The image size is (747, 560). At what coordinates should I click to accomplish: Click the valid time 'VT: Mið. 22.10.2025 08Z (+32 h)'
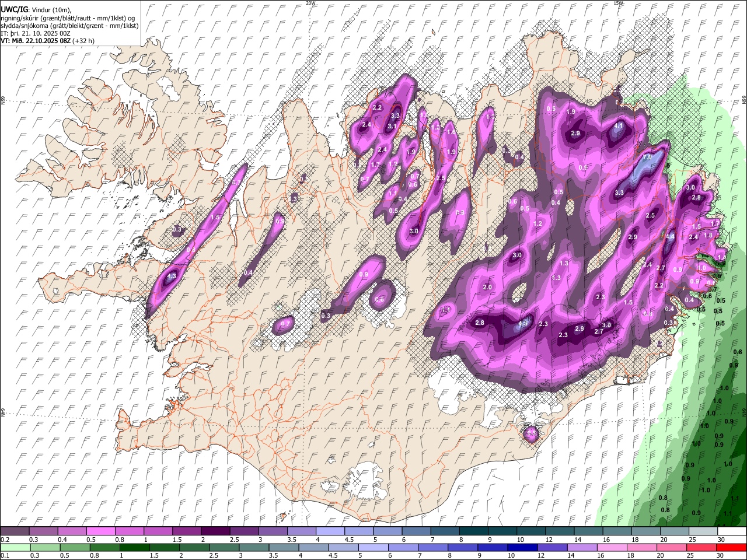coord(48,41)
